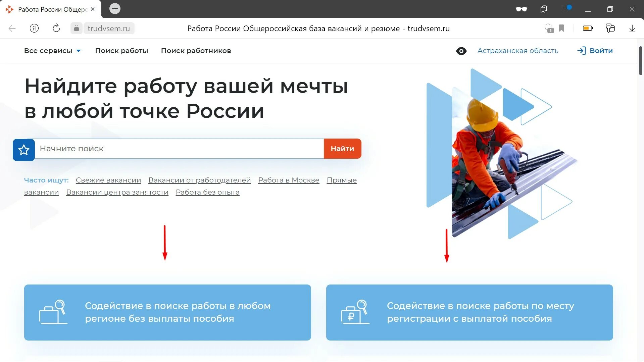Open the collections bookmarks icon in title bar

pyautogui.click(x=544, y=9)
